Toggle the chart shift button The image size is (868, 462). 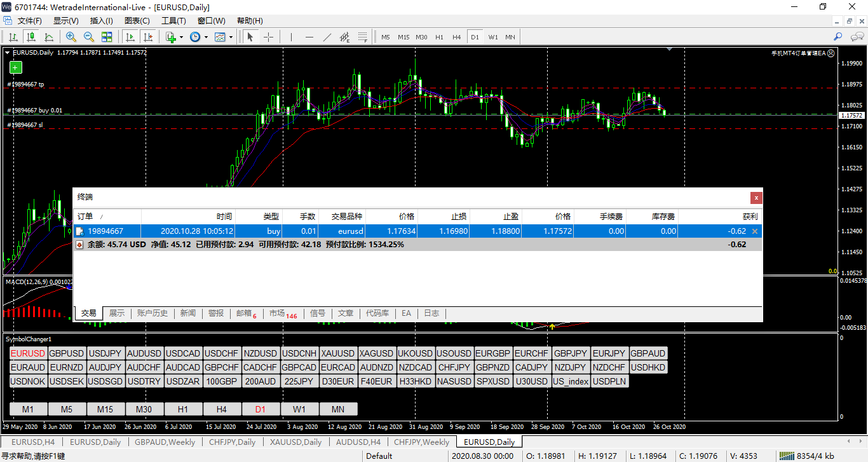[x=148, y=37]
